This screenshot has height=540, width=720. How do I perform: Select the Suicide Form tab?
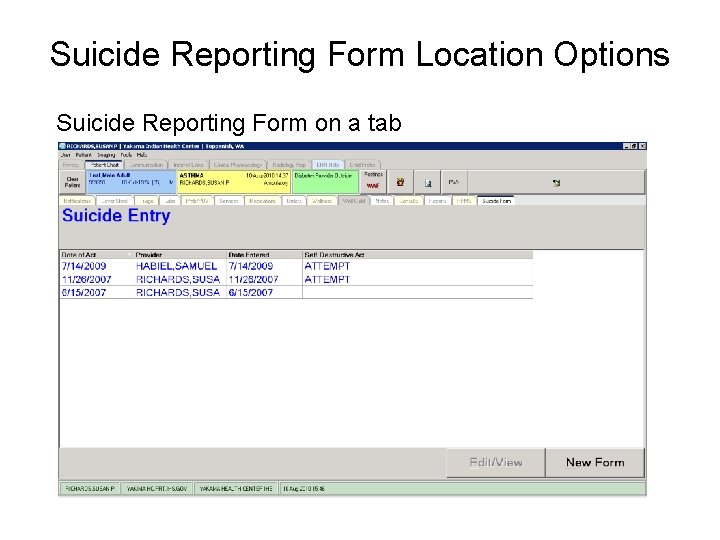pyautogui.click(x=496, y=201)
